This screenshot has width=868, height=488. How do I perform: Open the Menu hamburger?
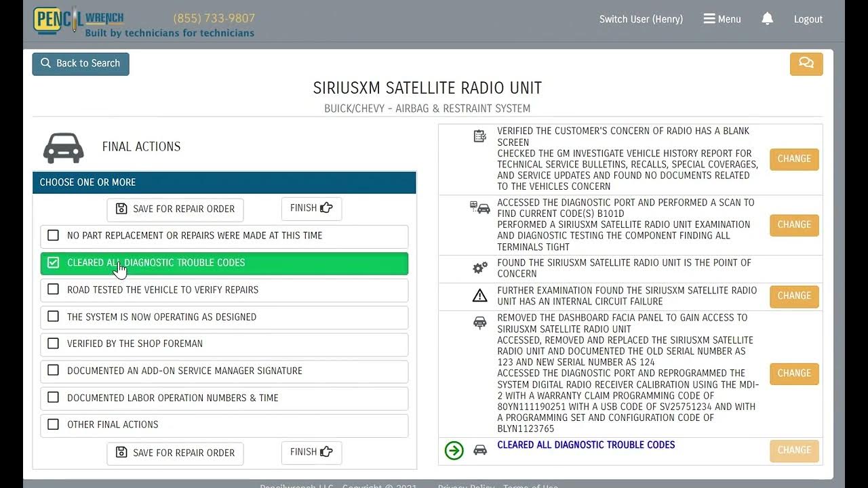pos(722,19)
